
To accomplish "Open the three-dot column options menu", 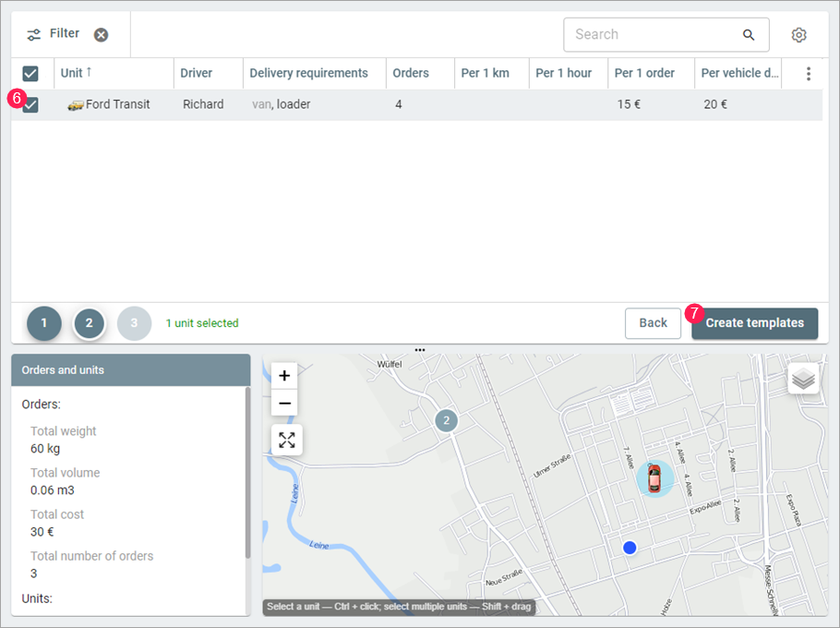I will [809, 74].
